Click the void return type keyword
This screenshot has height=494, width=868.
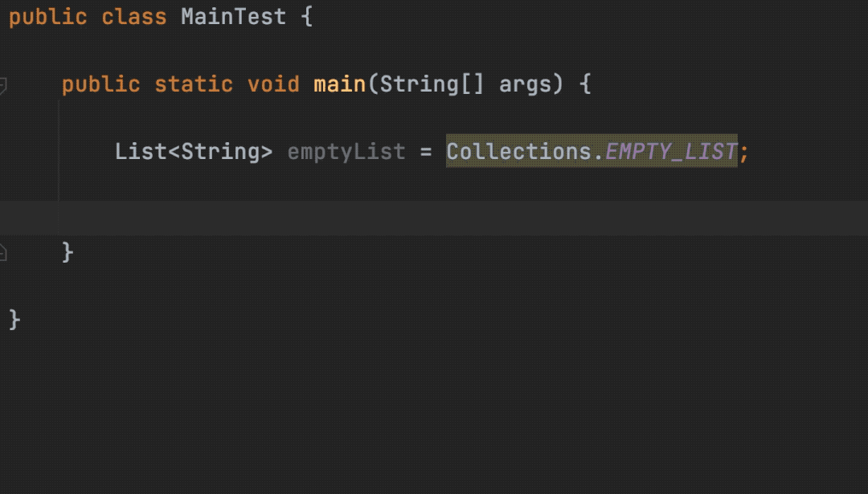click(273, 84)
